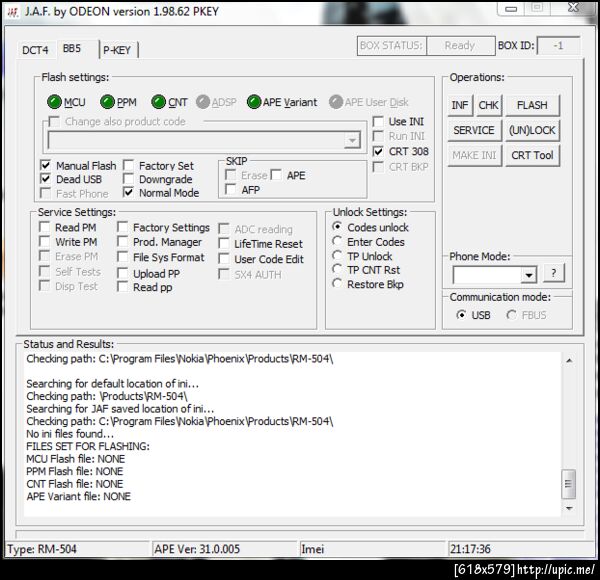Click the BOX STATUS Ready field
The height and width of the screenshot is (580, 600).
[460, 46]
